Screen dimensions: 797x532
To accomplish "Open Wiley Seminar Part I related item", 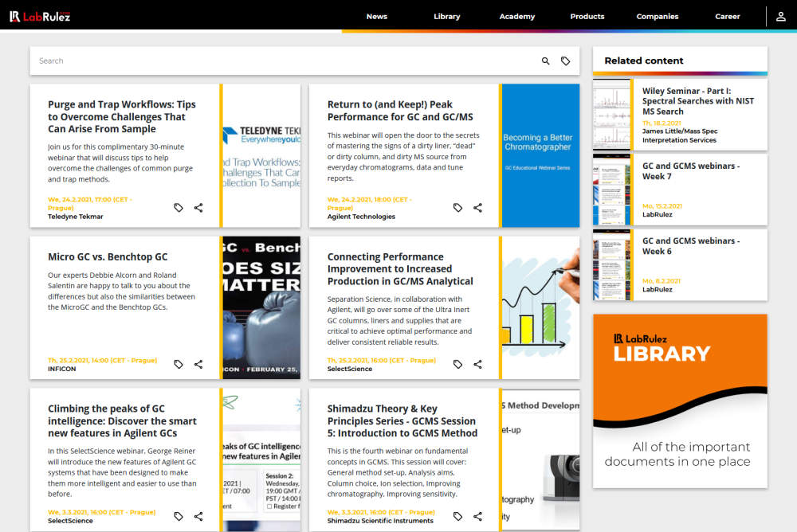I will tap(698, 101).
